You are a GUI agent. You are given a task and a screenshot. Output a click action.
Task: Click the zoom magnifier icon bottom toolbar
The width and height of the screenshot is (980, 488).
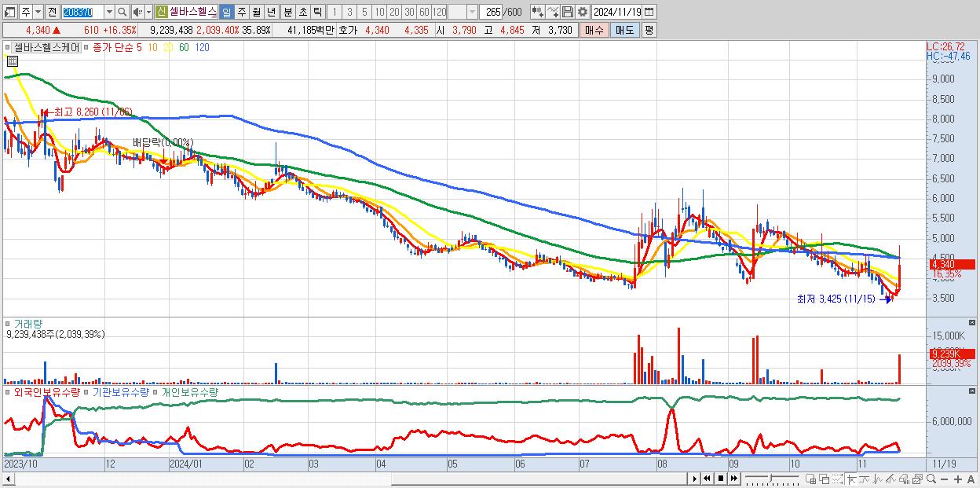[x=931, y=479]
